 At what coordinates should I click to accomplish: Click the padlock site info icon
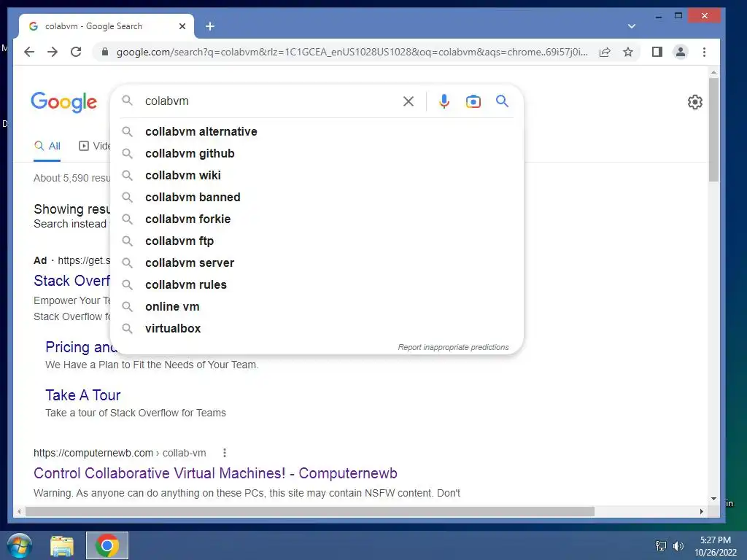(x=105, y=52)
